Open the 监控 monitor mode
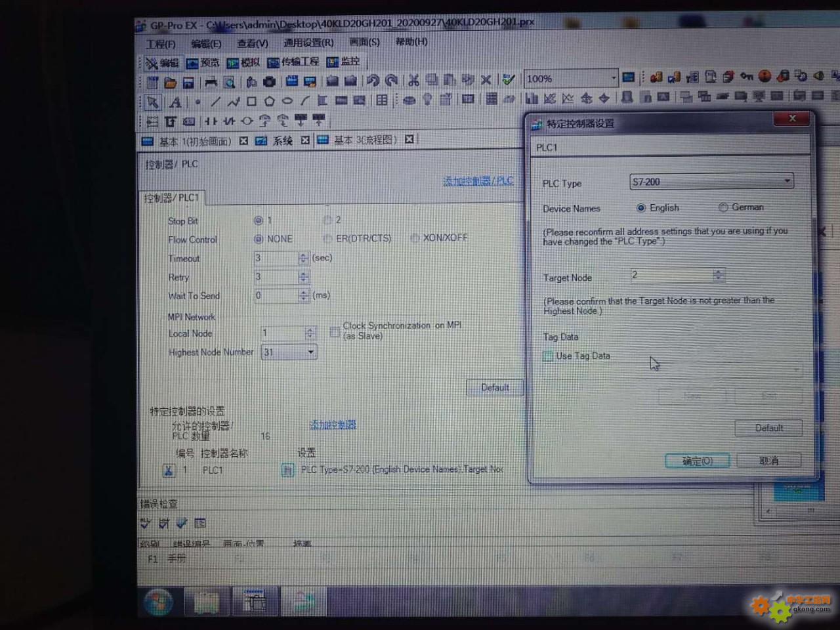Image resolution: width=840 pixels, height=630 pixels. [x=344, y=61]
